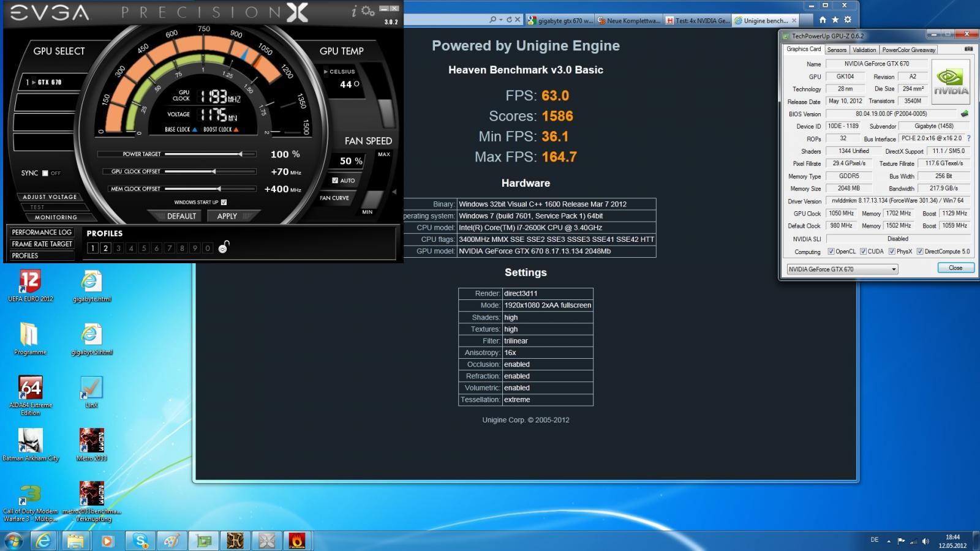Click the DEFAULT button in Precision X
The image size is (980, 551).
pyautogui.click(x=181, y=216)
